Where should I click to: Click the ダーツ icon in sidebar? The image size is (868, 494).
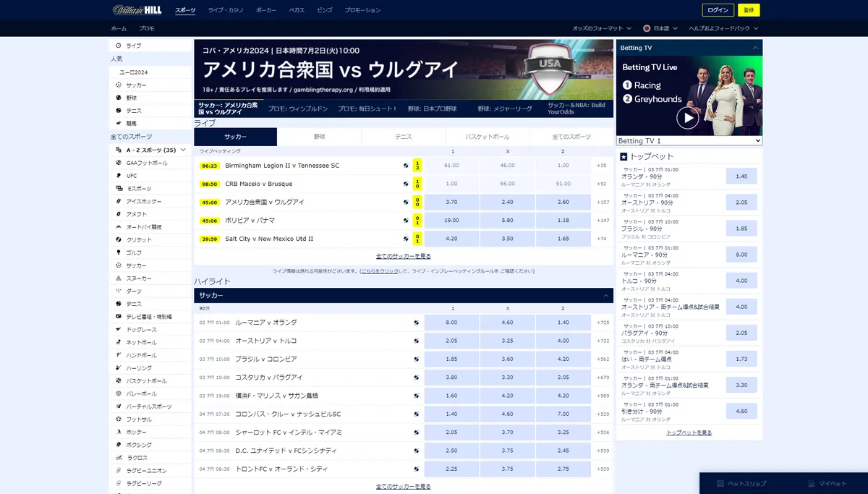[x=119, y=291]
